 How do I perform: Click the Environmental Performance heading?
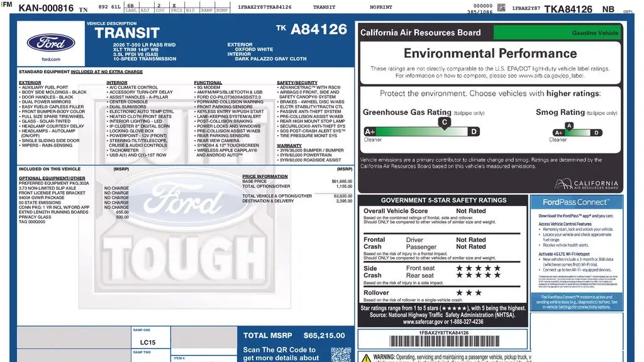[x=490, y=53]
